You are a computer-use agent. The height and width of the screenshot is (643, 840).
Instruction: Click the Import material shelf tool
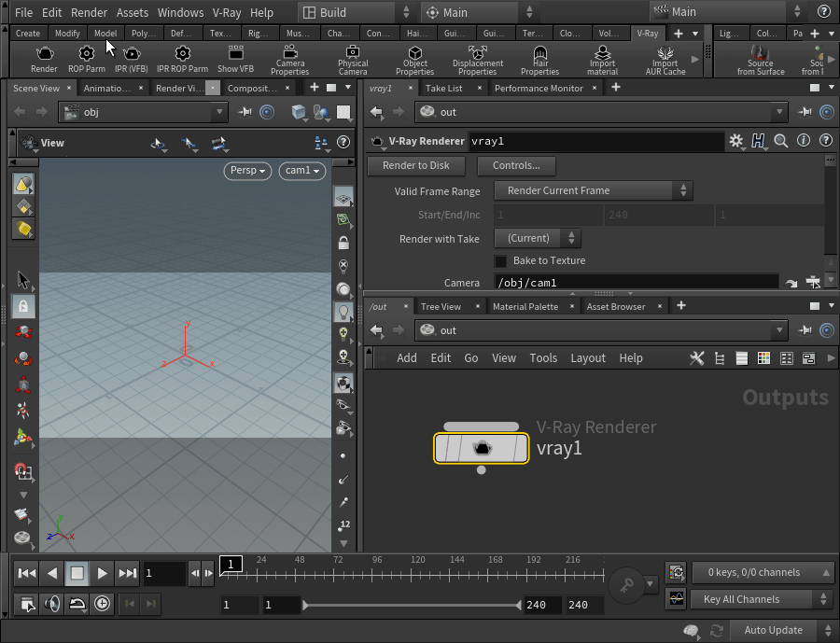click(603, 60)
